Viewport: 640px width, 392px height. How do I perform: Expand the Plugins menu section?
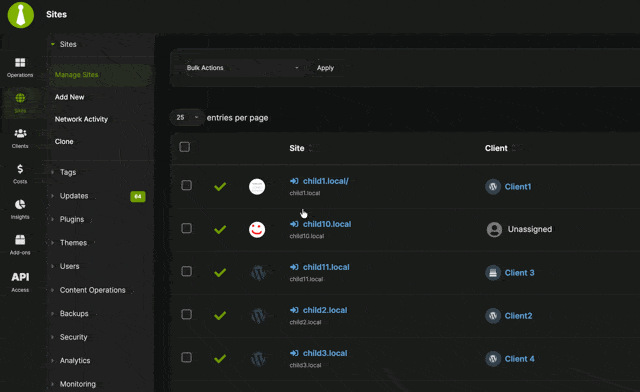(72, 219)
